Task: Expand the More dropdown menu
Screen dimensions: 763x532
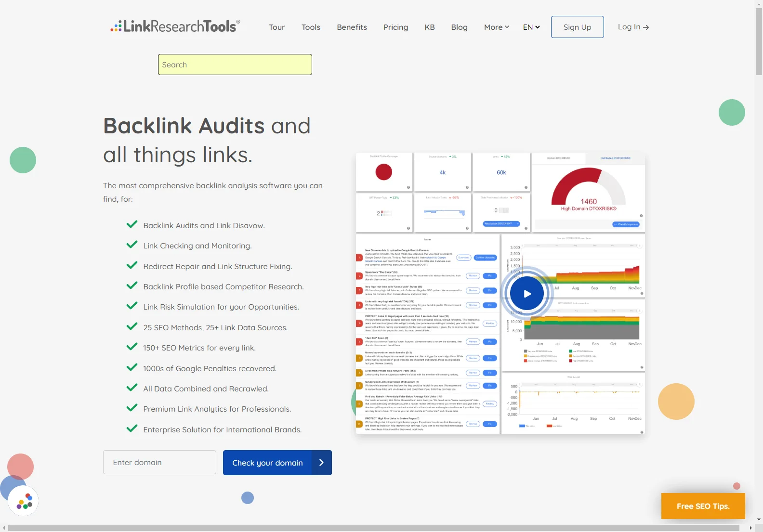Action: point(497,27)
